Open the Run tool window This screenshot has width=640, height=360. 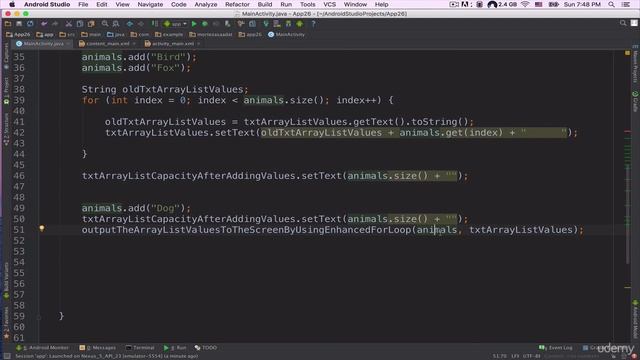pyautogui.click(x=175, y=348)
